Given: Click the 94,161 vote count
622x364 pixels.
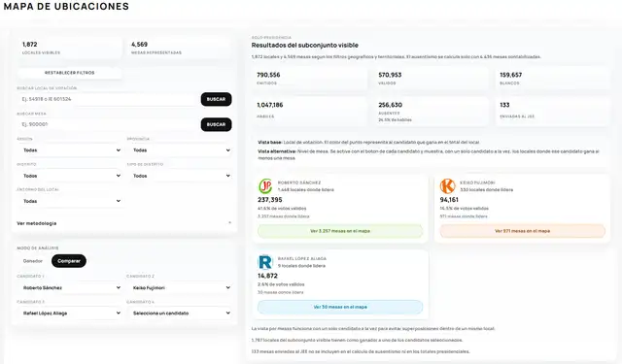Looking at the screenshot, I should (449, 200).
